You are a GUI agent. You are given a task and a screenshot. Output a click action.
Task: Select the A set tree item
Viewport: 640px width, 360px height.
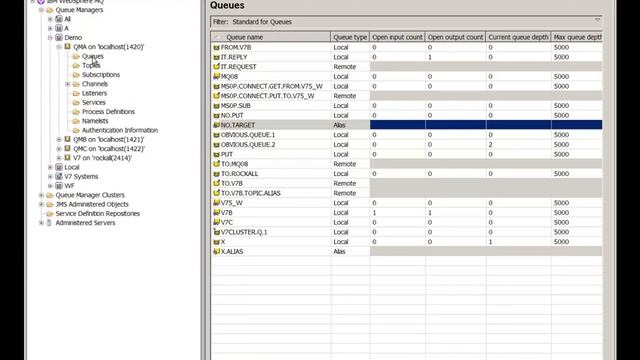pos(67,28)
